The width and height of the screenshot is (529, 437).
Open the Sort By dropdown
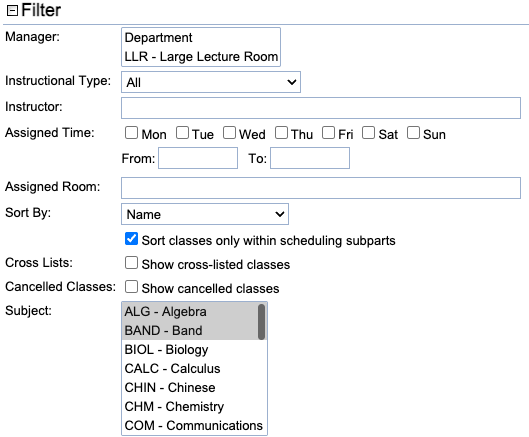(205, 214)
